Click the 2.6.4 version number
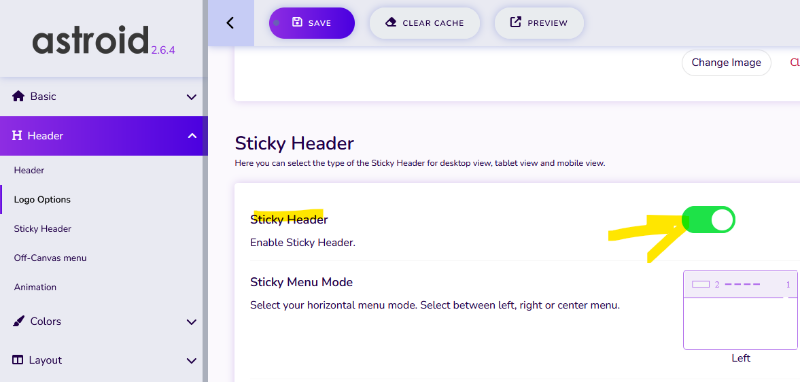Screen dimensions: 800x382 coord(163,50)
